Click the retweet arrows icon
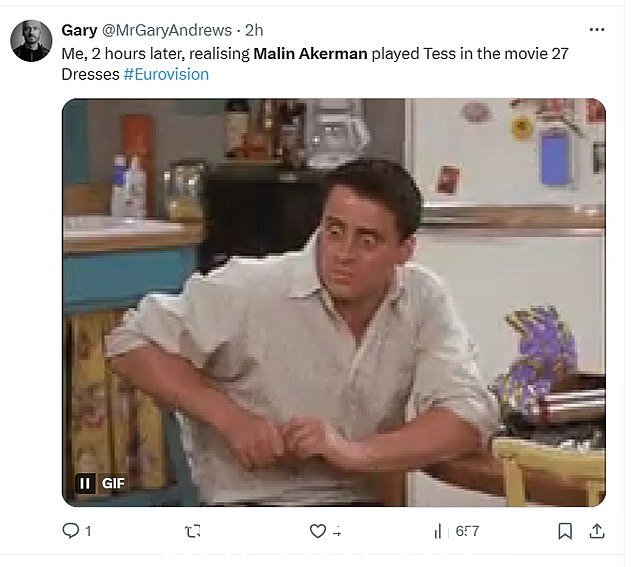The width and height of the screenshot is (634, 567). pos(192,531)
